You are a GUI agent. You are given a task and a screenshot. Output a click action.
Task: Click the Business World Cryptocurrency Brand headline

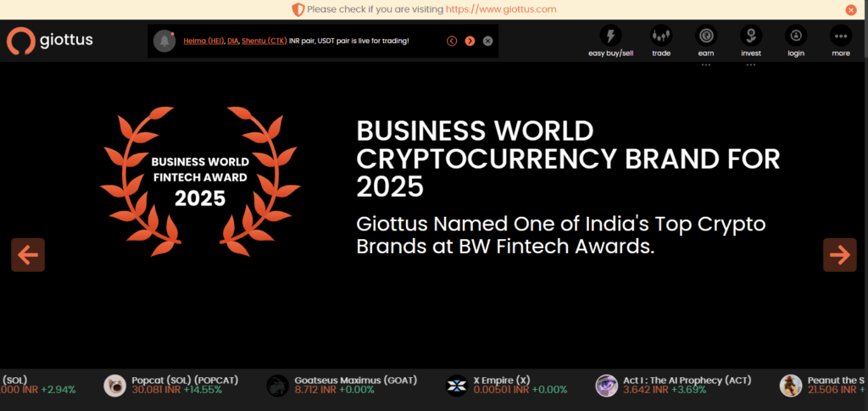point(568,159)
